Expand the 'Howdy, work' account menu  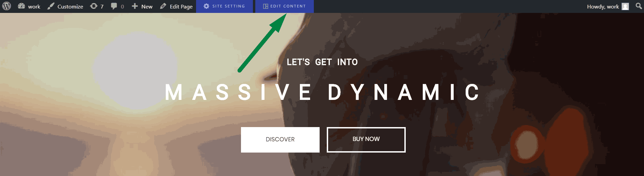coord(608,6)
